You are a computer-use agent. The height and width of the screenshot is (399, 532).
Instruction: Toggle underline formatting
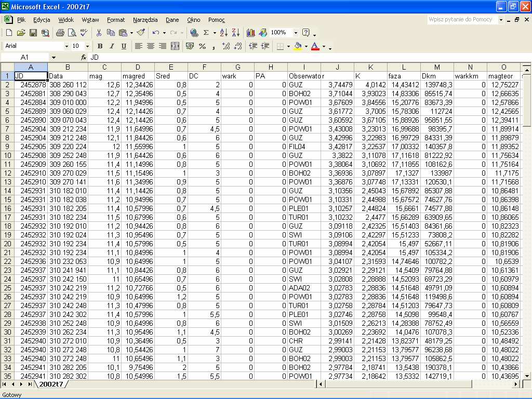pos(124,46)
